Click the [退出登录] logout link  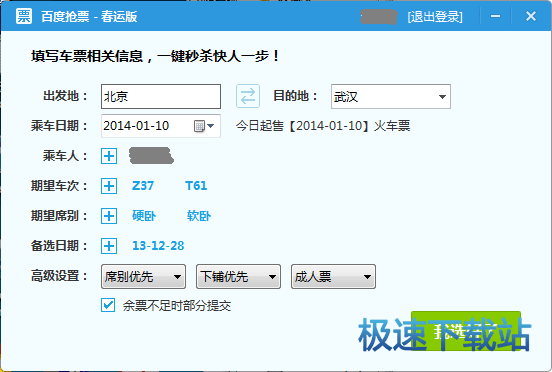pyautogui.click(x=435, y=17)
